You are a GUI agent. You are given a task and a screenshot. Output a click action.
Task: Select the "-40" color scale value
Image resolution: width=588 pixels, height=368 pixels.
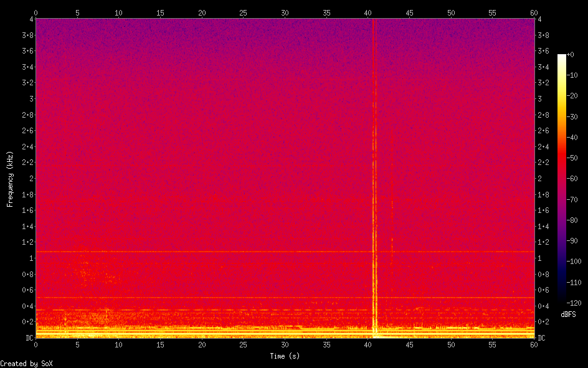(x=572, y=138)
